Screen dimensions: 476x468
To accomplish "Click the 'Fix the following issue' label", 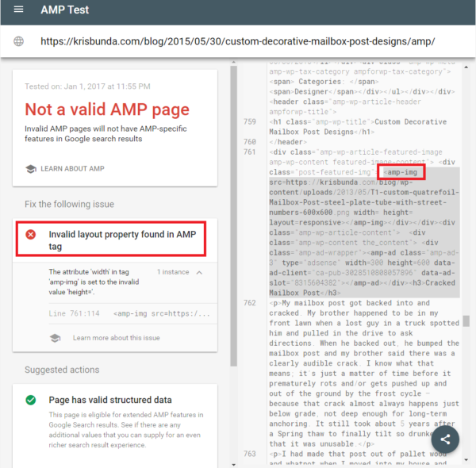I will 69,204.
